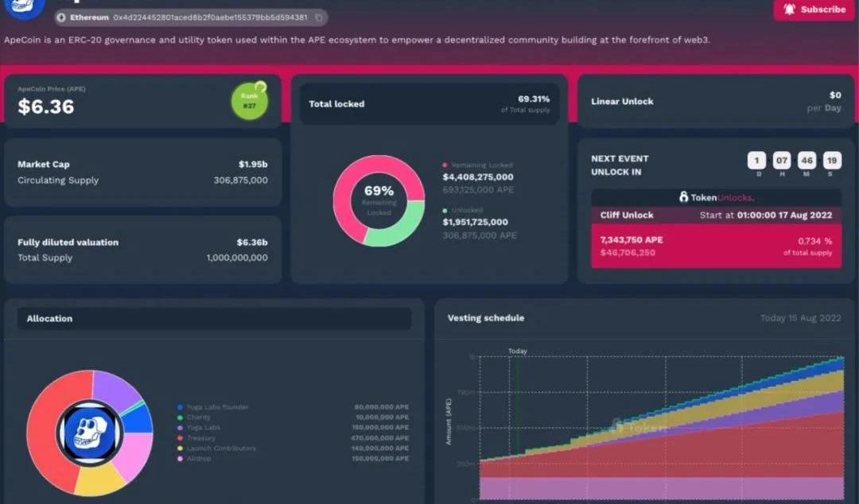Click the Market Cap $1.95b value
Image resolution: width=859 pixels, height=504 pixels.
pyautogui.click(x=253, y=165)
